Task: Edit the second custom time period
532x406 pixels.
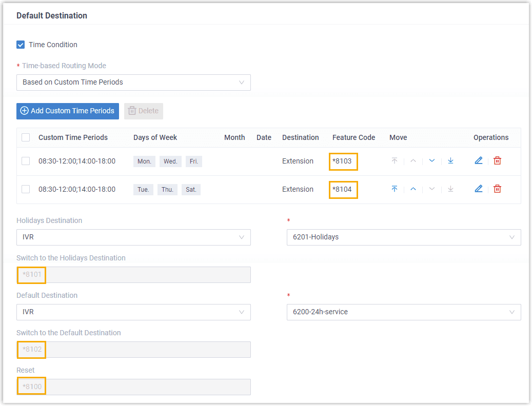Action: coord(479,189)
